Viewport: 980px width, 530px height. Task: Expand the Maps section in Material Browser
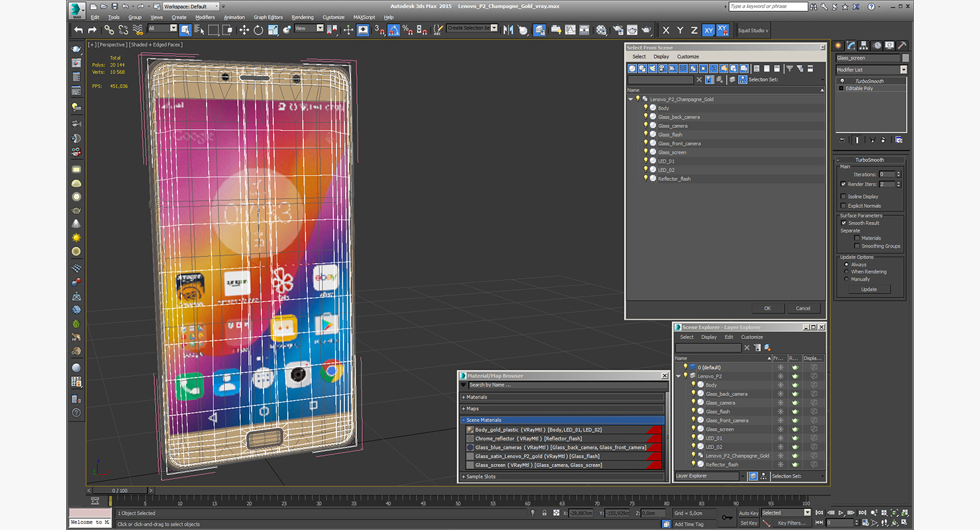coord(563,409)
